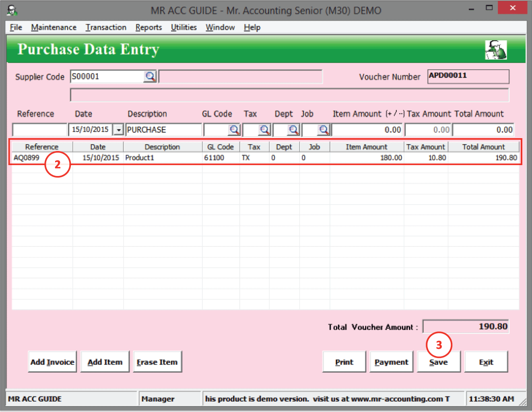
Task: Open the Help menu
Action: coord(252,27)
